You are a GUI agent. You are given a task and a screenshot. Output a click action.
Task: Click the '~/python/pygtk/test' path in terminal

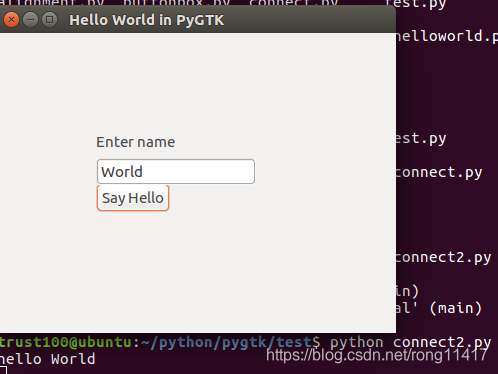click(x=226, y=342)
